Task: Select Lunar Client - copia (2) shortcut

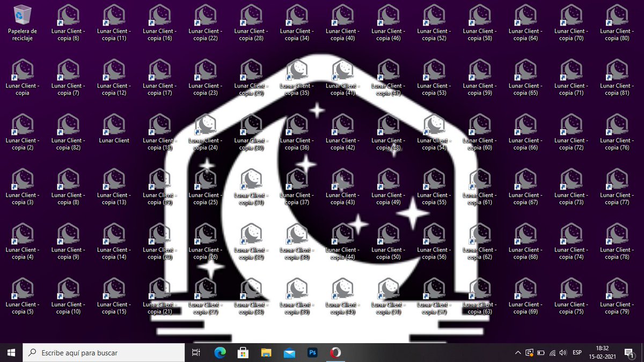Action: click(x=23, y=133)
